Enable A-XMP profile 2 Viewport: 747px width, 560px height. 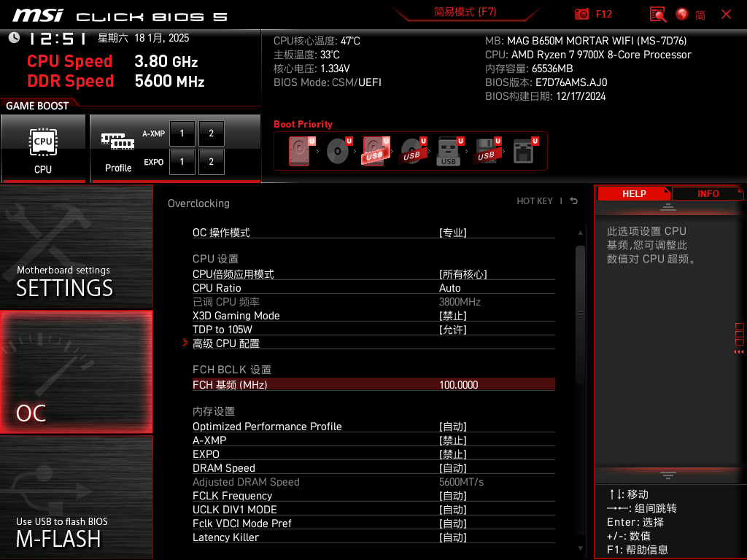[x=211, y=133]
